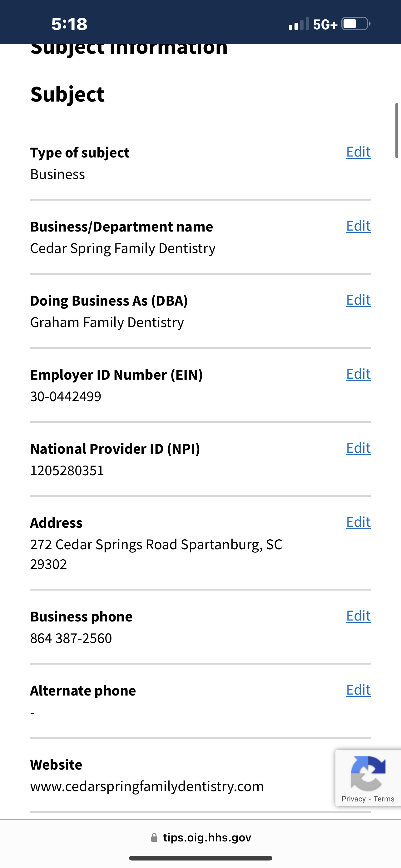Tap the 5:18 clock in status bar

point(69,24)
